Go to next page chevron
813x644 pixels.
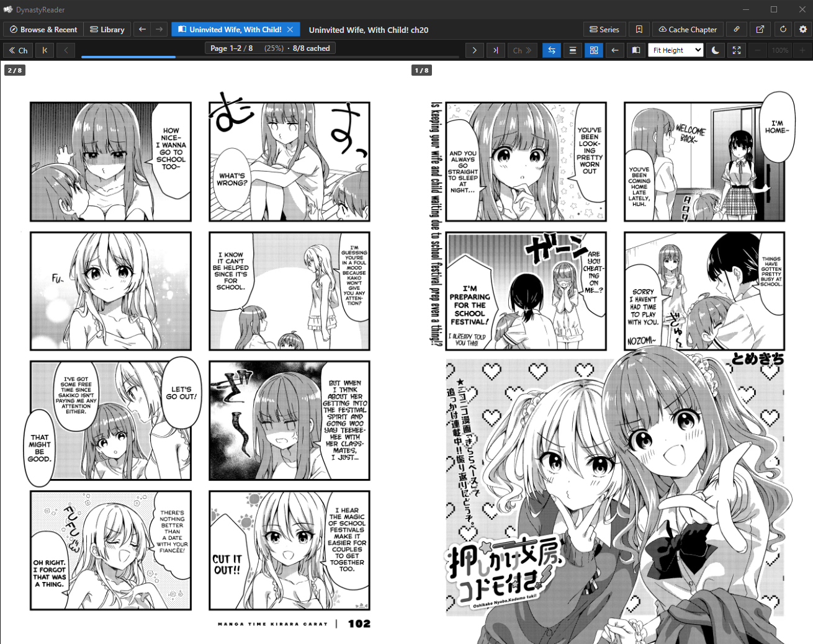click(474, 50)
